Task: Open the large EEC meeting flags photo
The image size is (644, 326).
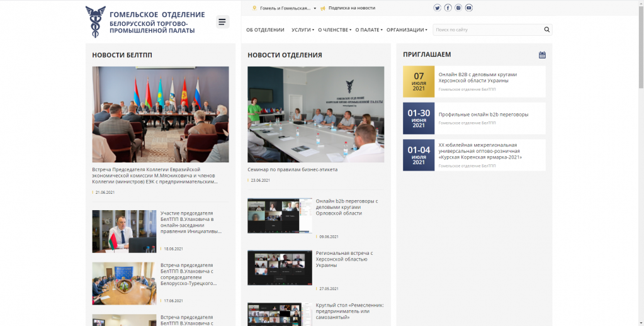Action: pyautogui.click(x=161, y=115)
